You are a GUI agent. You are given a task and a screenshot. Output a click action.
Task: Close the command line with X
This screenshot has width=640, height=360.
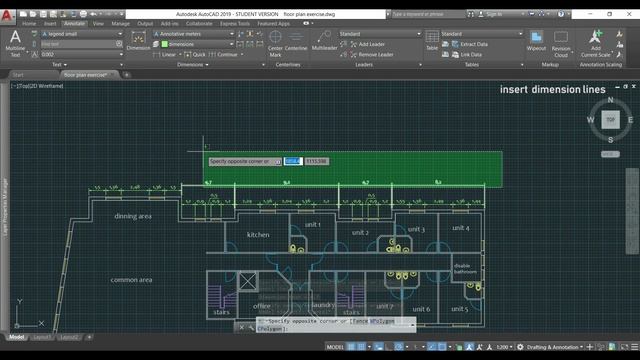(x=242, y=327)
